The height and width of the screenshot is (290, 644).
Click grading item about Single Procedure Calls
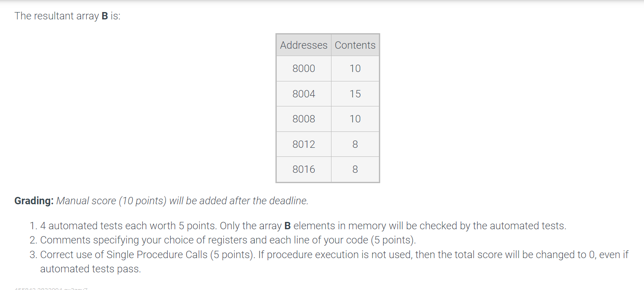pos(334,262)
